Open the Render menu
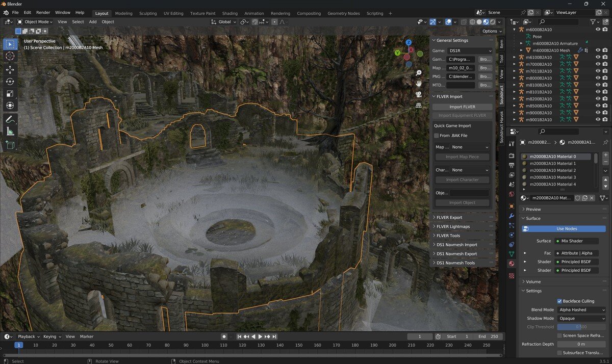 [43, 12]
